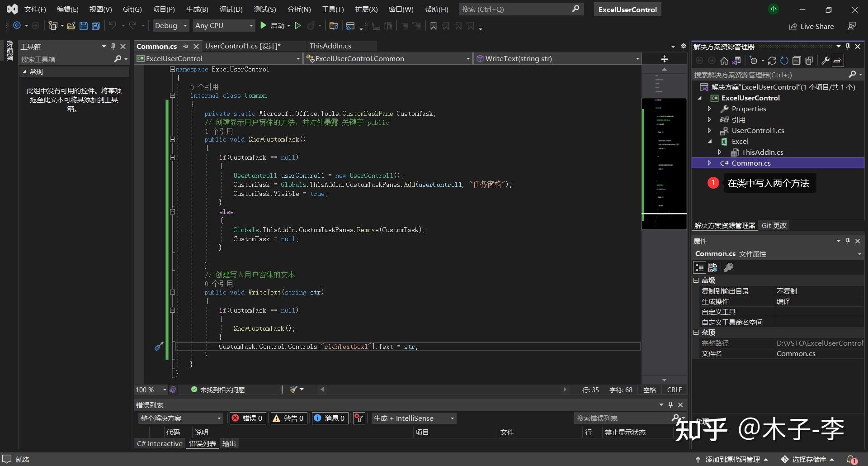Click the Save All toolbar icon

96,26
